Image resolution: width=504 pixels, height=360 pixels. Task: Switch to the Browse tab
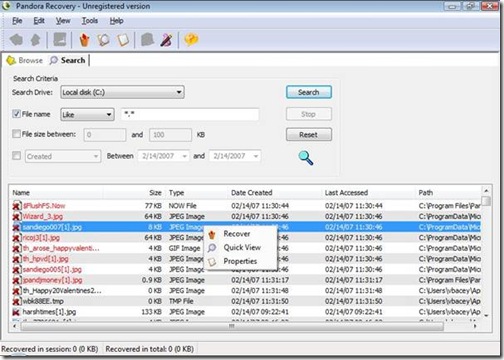(x=25, y=60)
